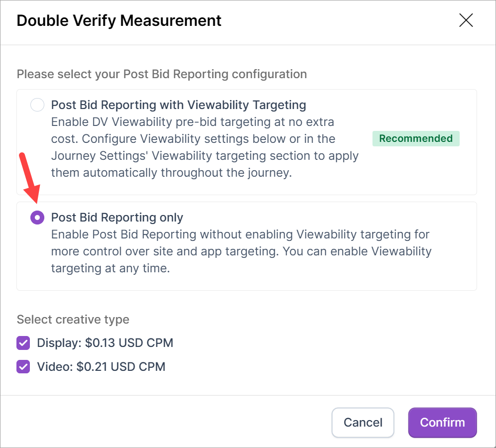Click the Enable DV Viewability pre-bid description
Image resolution: width=496 pixels, height=448 pixels.
click(x=204, y=147)
